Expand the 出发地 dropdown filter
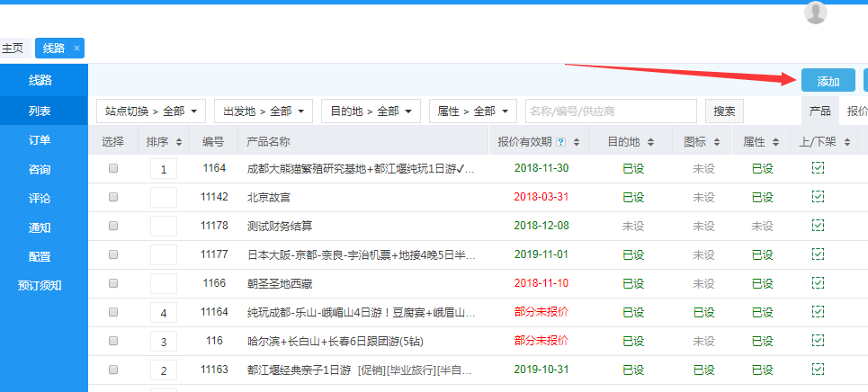 click(x=263, y=111)
